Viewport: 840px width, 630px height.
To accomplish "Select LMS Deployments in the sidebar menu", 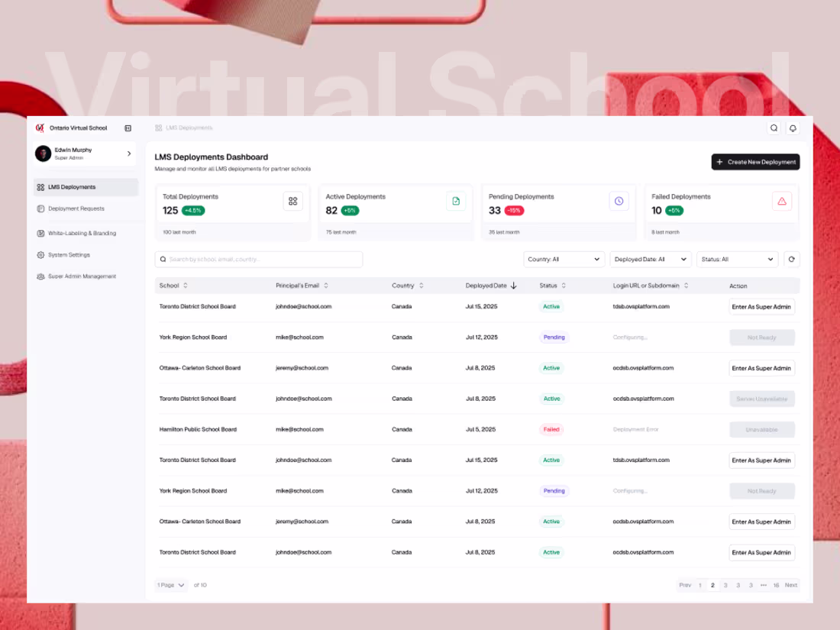I will point(72,186).
